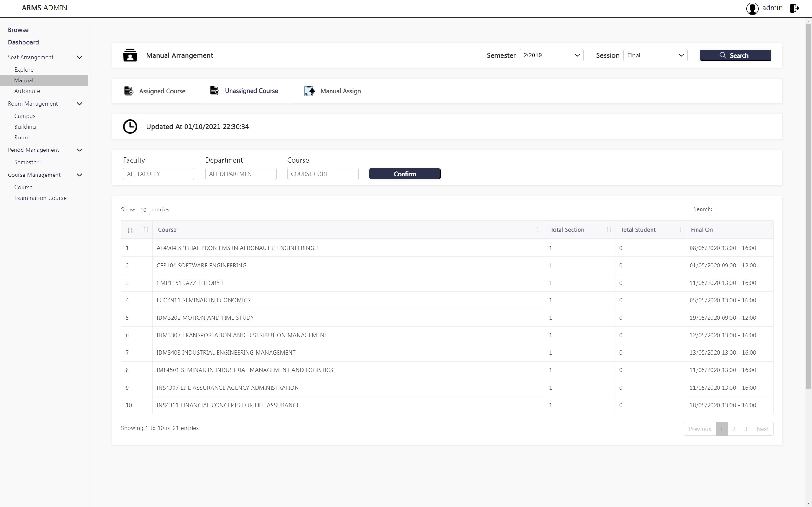Collapse the Room Management chevron
Image resolution: width=812 pixels, height=507 pixels.
coord(80,104)
